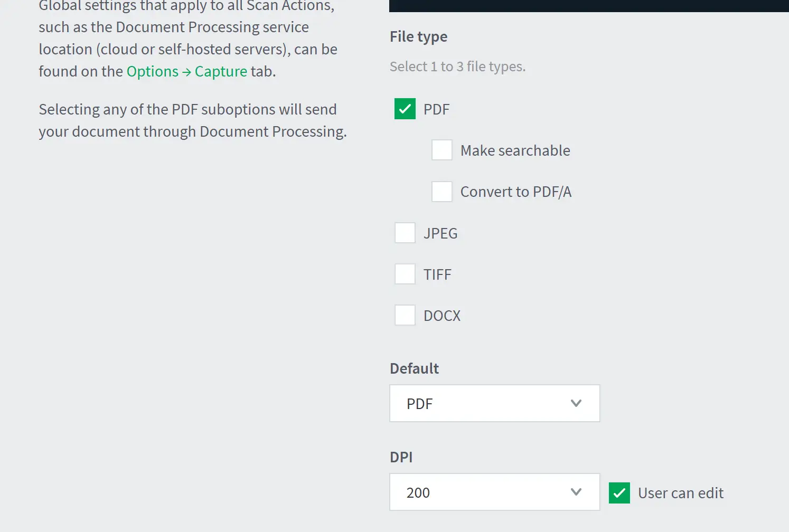This screenshot has width=789, height=532.
Task: Uncheck the PDF file type checkbox
Action: coord(405,109)
